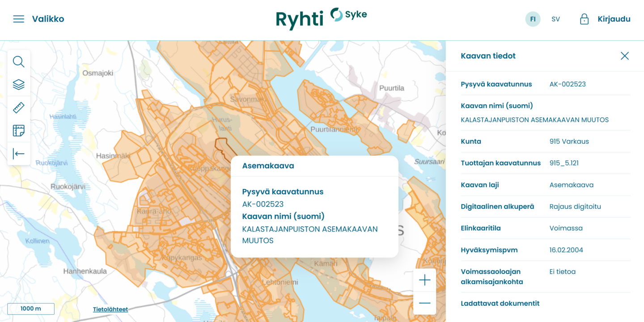This screenshot has height=322, width=644.
Task: Click approval date 16.02.2004
Action: click(x=566, y=250)
